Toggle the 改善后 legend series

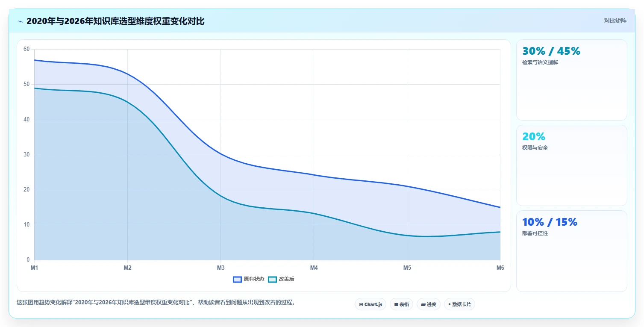(x=281, y=279)
